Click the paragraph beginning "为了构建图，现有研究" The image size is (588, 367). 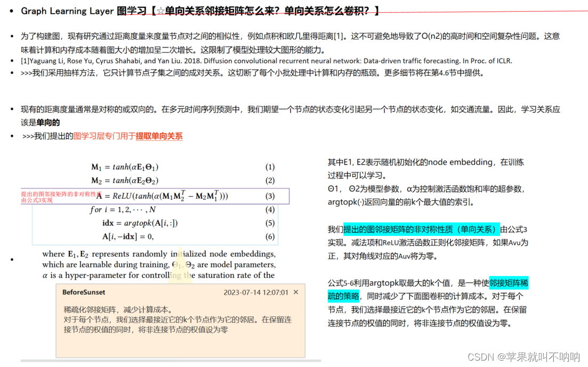click(x=290, y=43)
